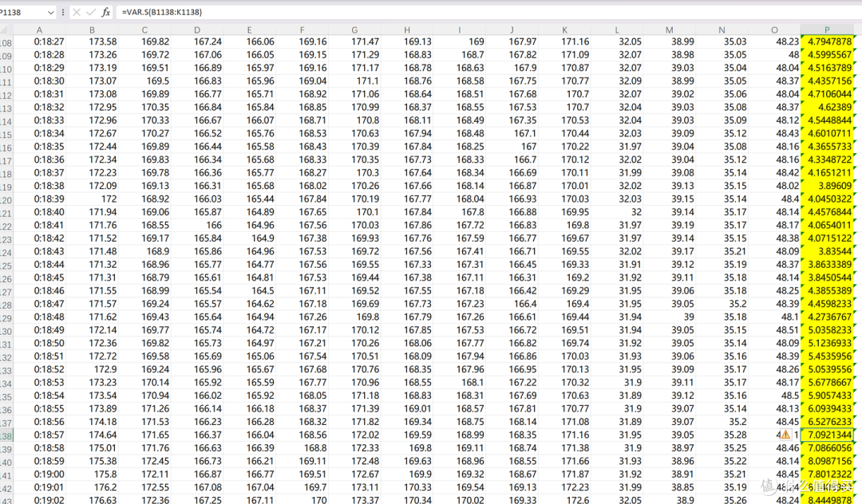Click active cell 7.0921344

click(828, 435)
